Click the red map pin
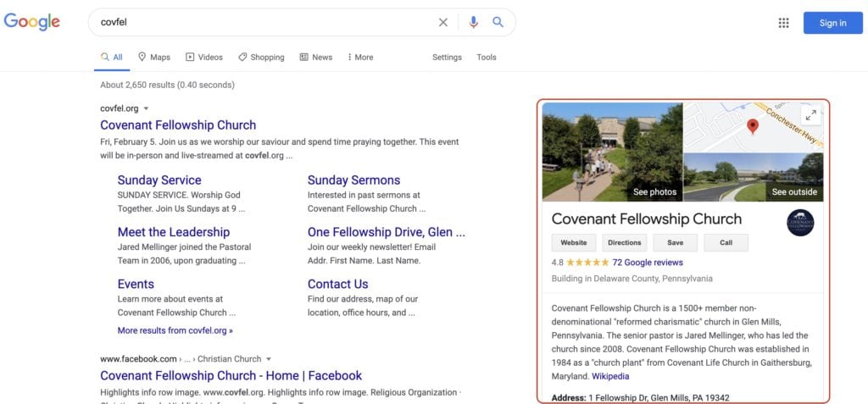The height and width of the screenshot is (404, 868). click(753, 127)
